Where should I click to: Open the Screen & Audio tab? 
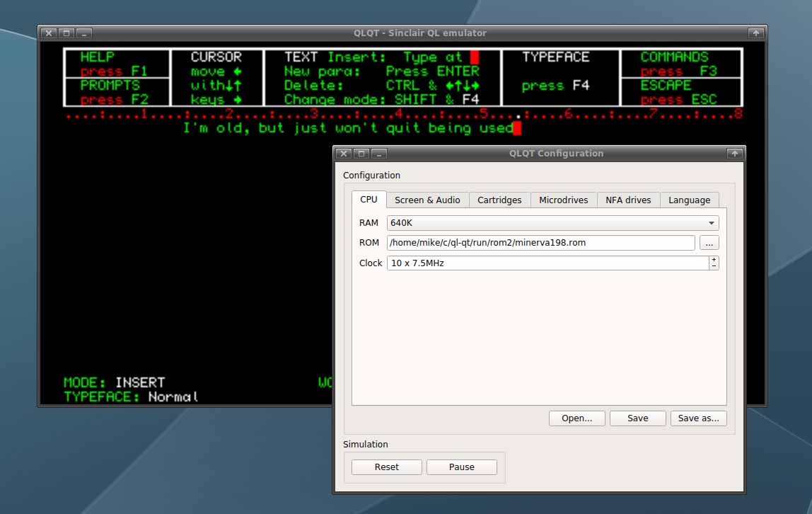coord(427,200)
